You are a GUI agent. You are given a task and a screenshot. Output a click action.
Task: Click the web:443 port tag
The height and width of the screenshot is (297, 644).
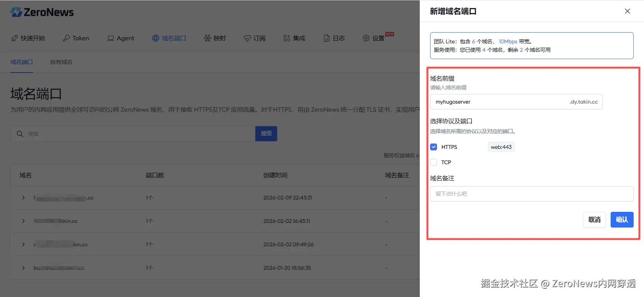(x=501, y=147)
